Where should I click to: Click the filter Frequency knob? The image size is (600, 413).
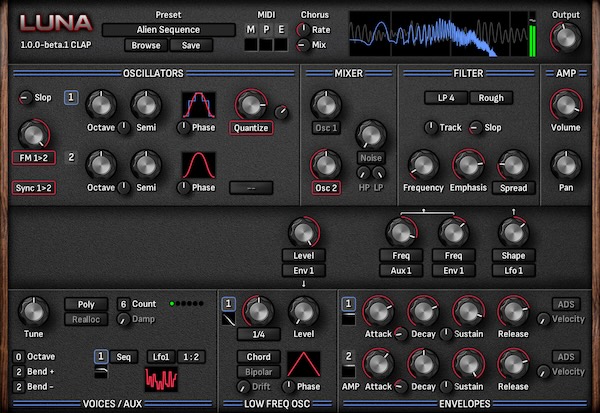point(423,165)
